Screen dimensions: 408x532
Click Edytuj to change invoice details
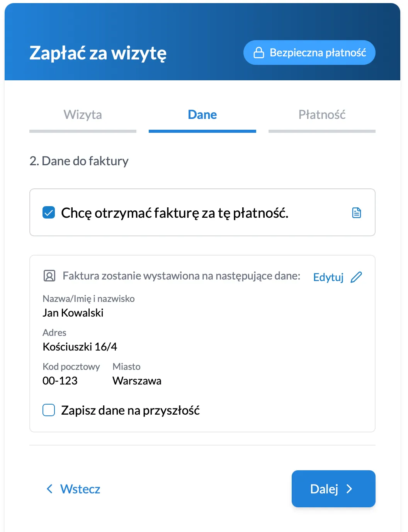[x=328, y=277]
